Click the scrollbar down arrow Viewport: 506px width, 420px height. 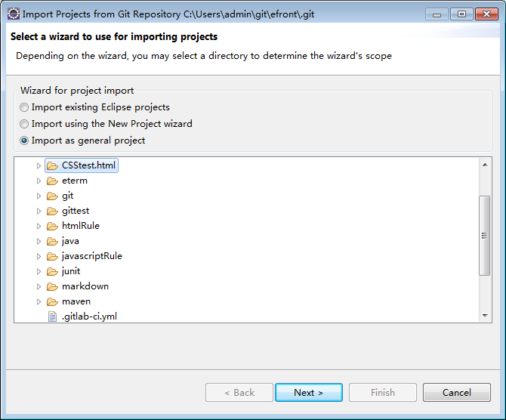[485, 316]
